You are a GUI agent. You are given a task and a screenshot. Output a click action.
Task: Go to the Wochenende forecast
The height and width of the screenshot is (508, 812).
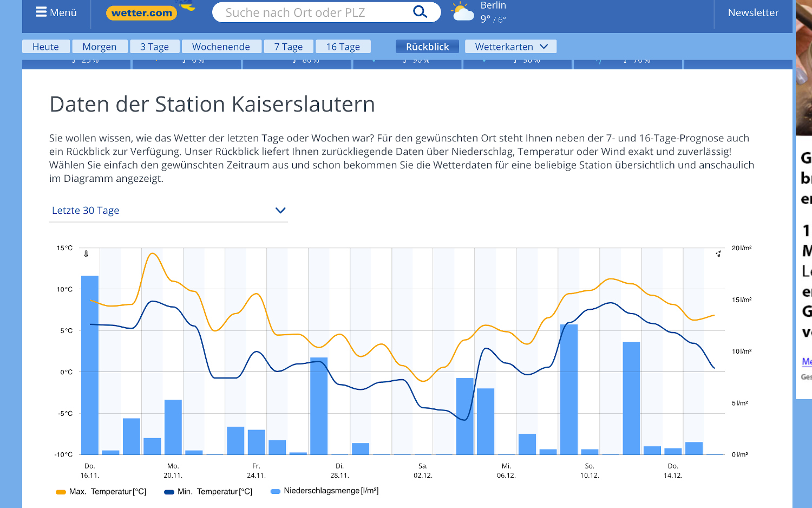tap(221, 47)
